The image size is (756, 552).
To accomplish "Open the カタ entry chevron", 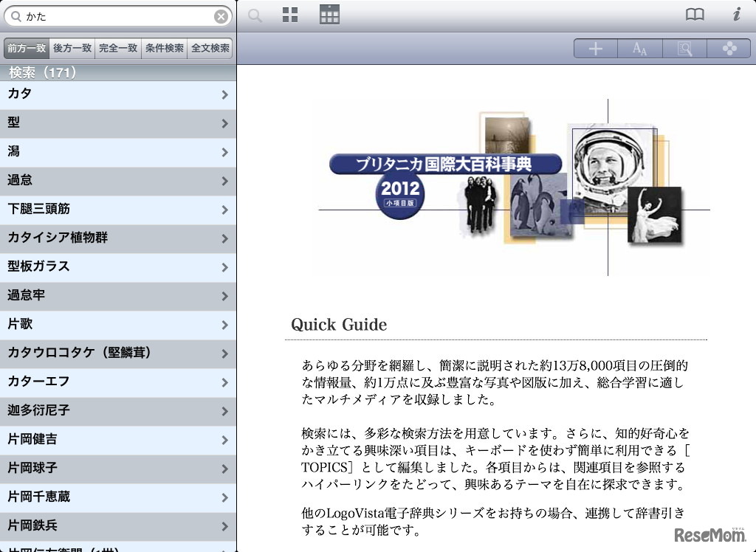I will 224,95.
